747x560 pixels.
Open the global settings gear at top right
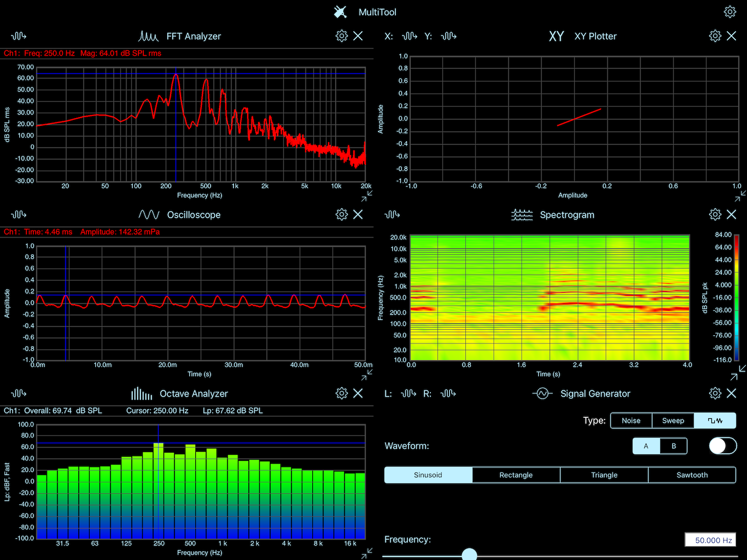click(x=731, y=11)
